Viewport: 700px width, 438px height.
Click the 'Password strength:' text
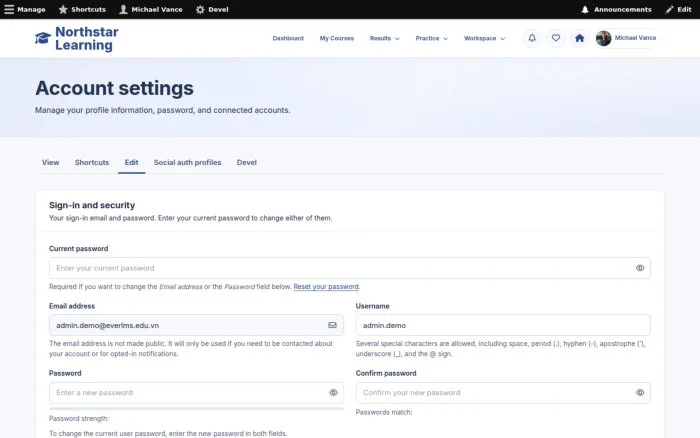[79, 418]
